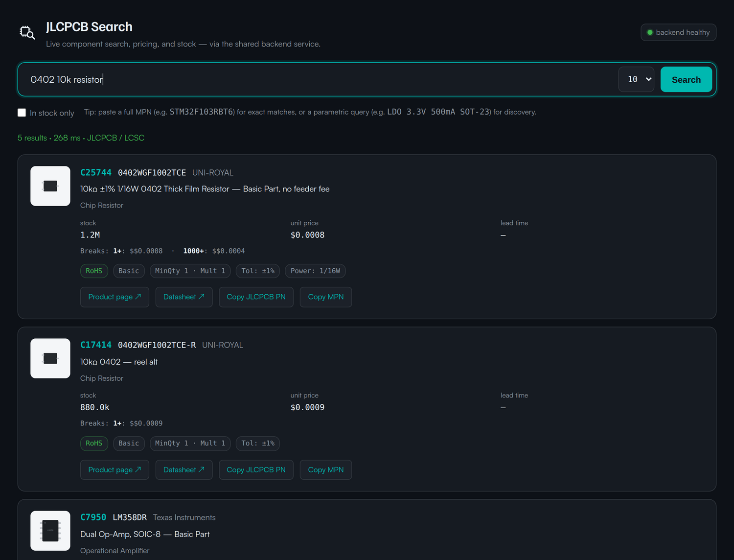This screenshot has height=560, width=734.
Task: Open Product page for C17414
Action: coord(115,469)
